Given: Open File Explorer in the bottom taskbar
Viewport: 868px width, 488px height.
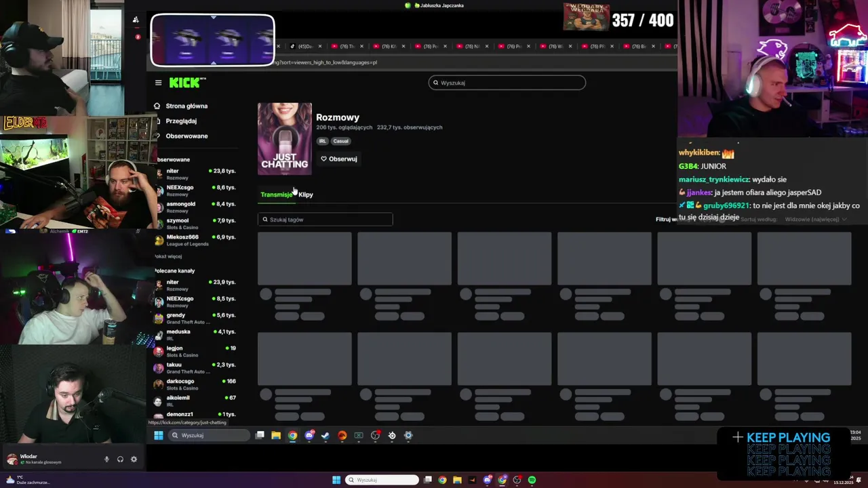Looking at the screenshot, I should click(457, 480).
